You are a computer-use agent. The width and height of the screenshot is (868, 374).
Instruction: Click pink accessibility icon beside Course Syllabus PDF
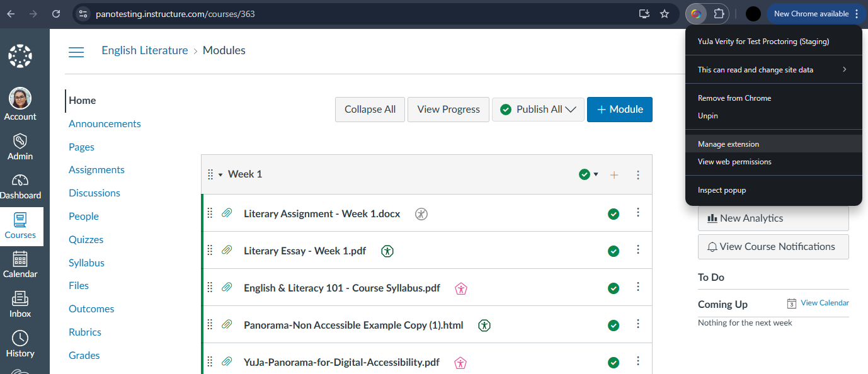(462, 288)
